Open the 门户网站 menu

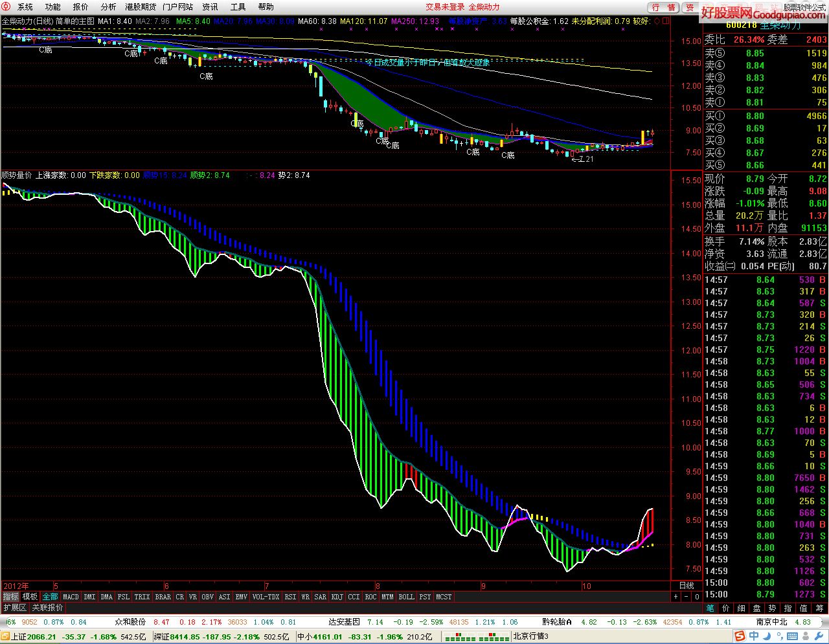coord(177,6)
